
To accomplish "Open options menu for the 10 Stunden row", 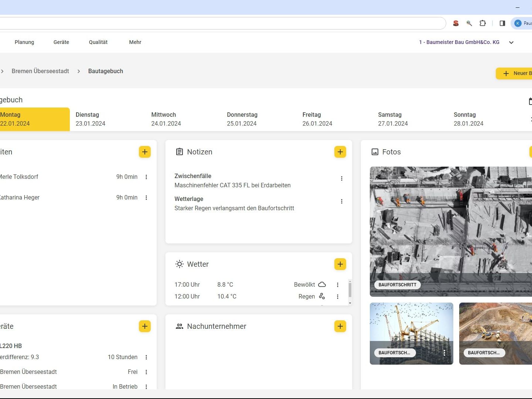I will 146,357.
